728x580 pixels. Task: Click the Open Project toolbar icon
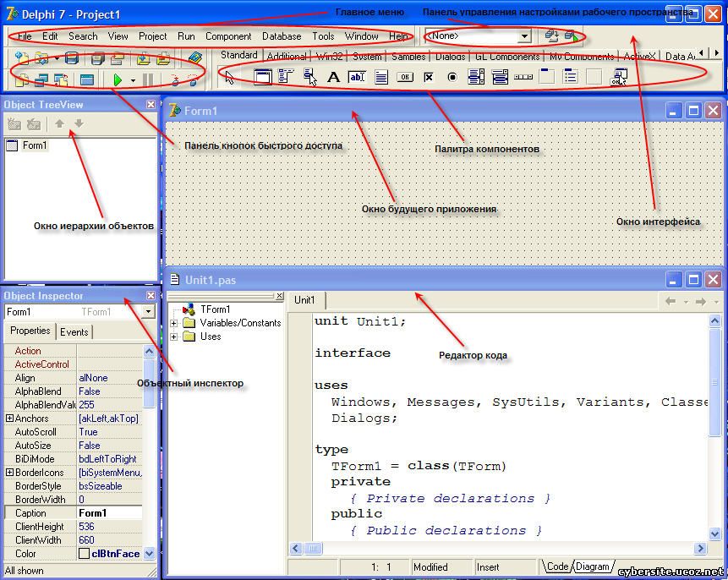click(117, 58)
